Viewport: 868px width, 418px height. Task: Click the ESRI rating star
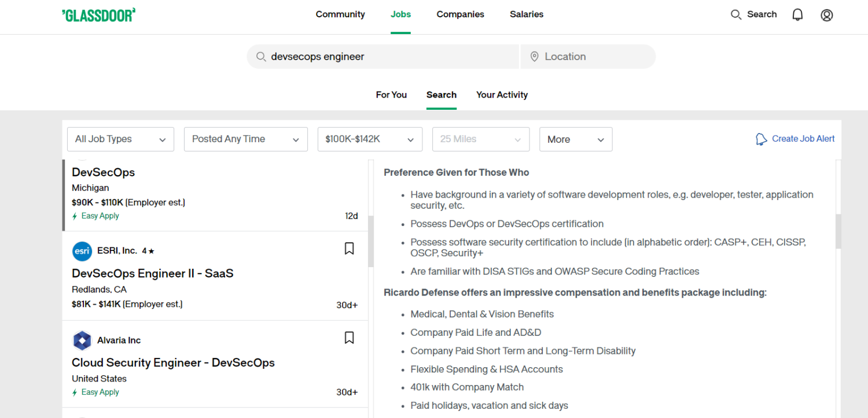152,251
